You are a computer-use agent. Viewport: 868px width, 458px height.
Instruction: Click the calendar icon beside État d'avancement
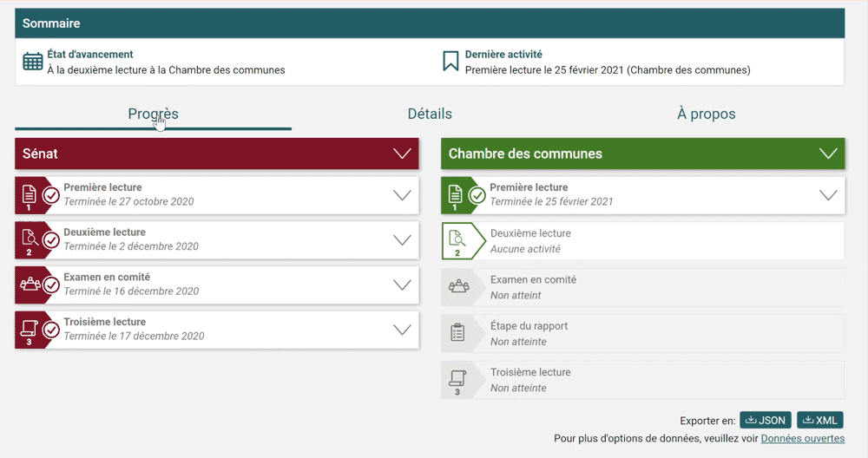[x=33, y=62]
